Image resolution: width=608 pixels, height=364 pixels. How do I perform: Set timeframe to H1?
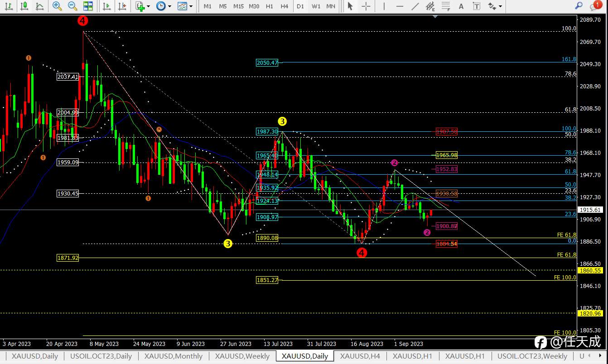coord(270,6)
